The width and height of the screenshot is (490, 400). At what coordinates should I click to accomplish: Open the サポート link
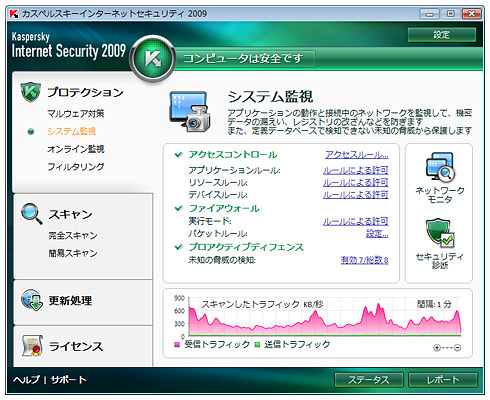coord(68,379)
